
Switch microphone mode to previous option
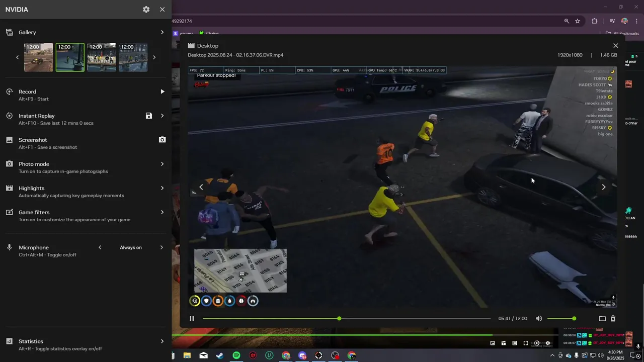tap(100, 247)
